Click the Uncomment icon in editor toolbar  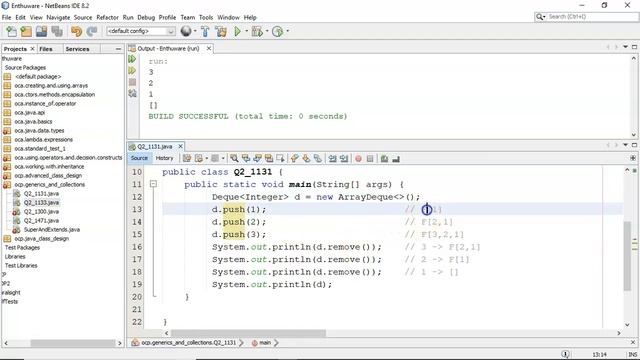pyautogui.click(x=396, y=159)
